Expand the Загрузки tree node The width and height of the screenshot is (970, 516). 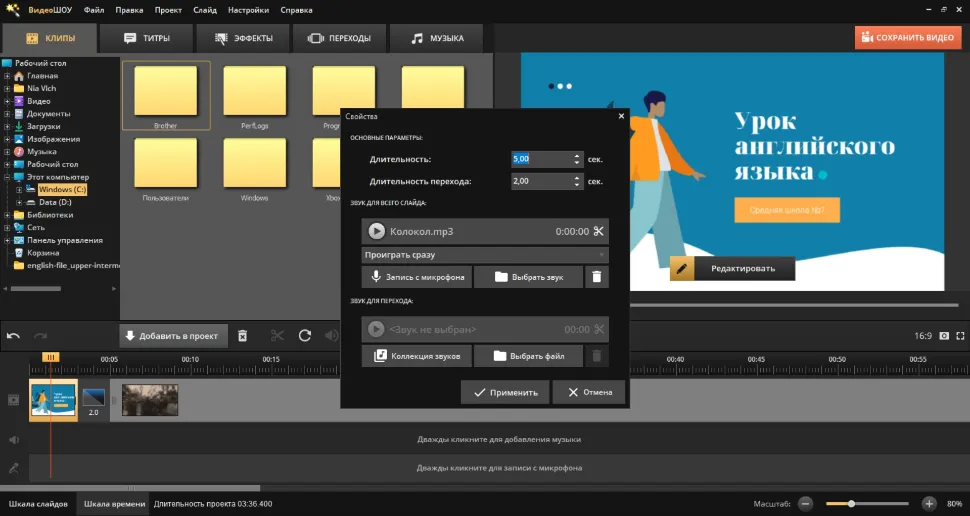click(x=7, y=126)
